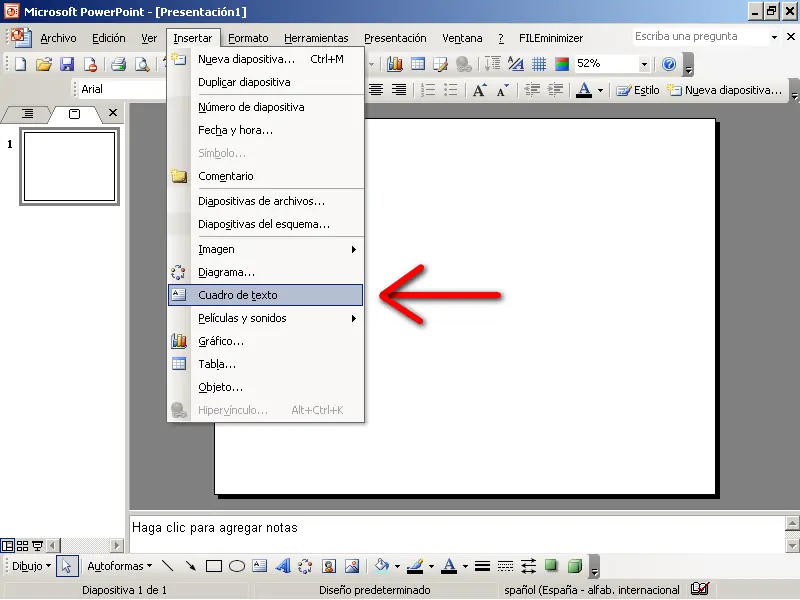Start slide show from view buttons
The height and width of the screenshot is (600, 800).
37,546
